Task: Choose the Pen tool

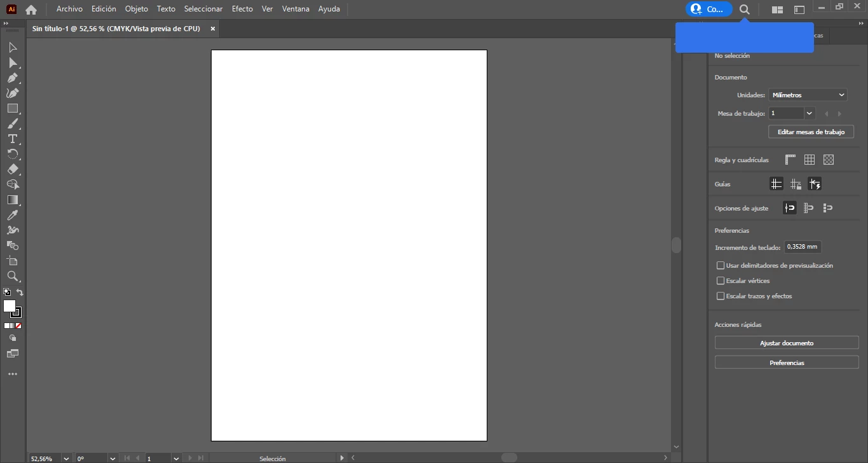Action: [13, 78]
